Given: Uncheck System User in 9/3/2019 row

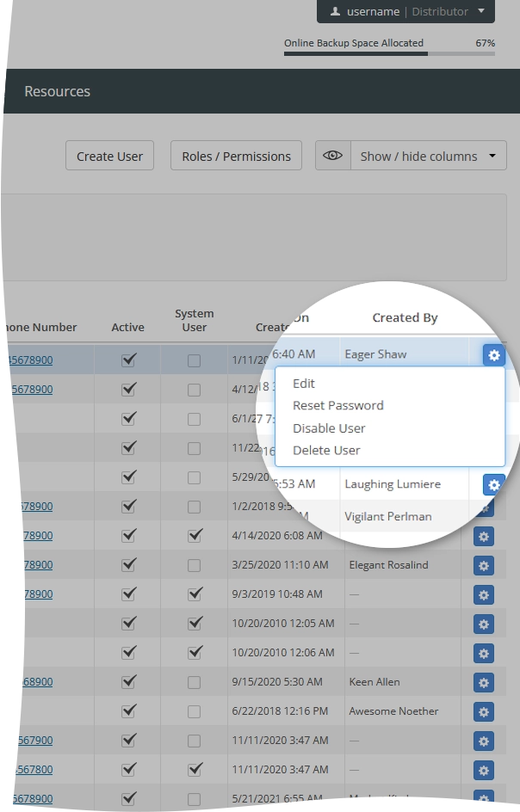Looking at the screenshot, I should coord(195,594).
